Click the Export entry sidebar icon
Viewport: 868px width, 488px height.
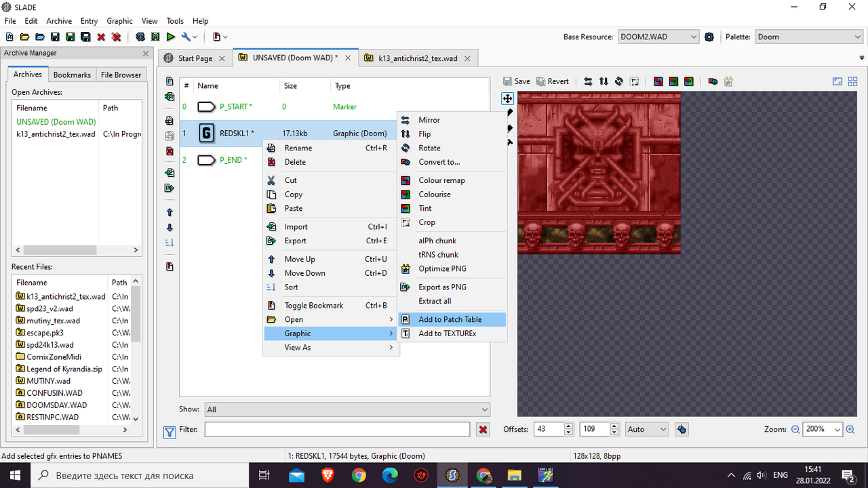coord(170,188)
